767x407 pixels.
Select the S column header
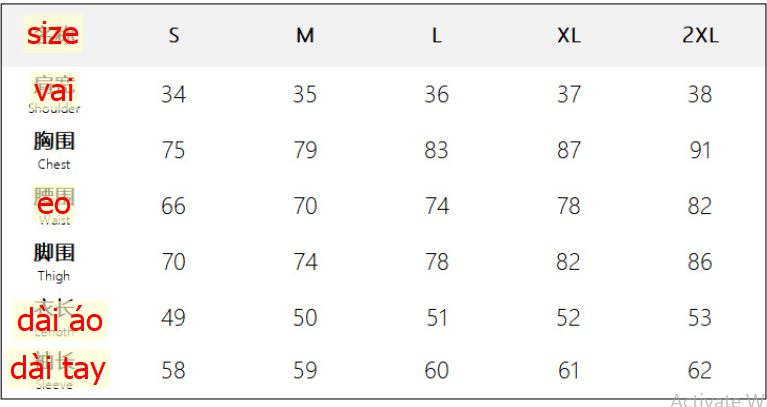174,35
